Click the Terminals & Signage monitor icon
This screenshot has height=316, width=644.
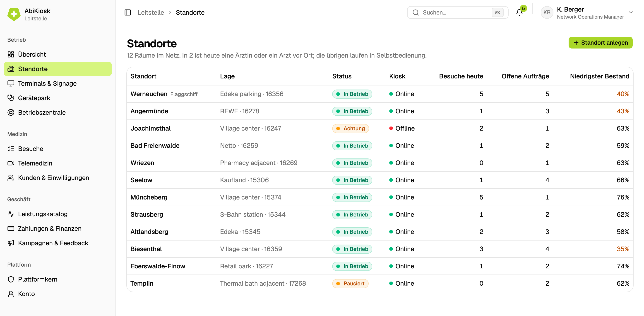point(11,83)
